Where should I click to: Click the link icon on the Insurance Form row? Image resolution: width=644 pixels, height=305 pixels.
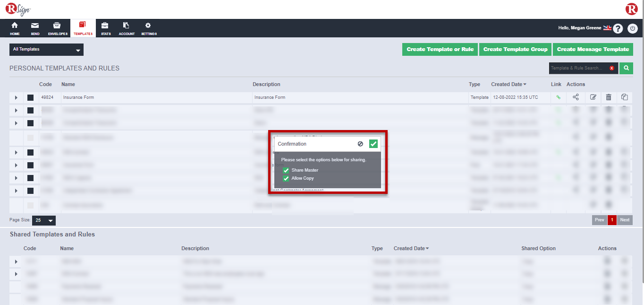tap(558, 97)
